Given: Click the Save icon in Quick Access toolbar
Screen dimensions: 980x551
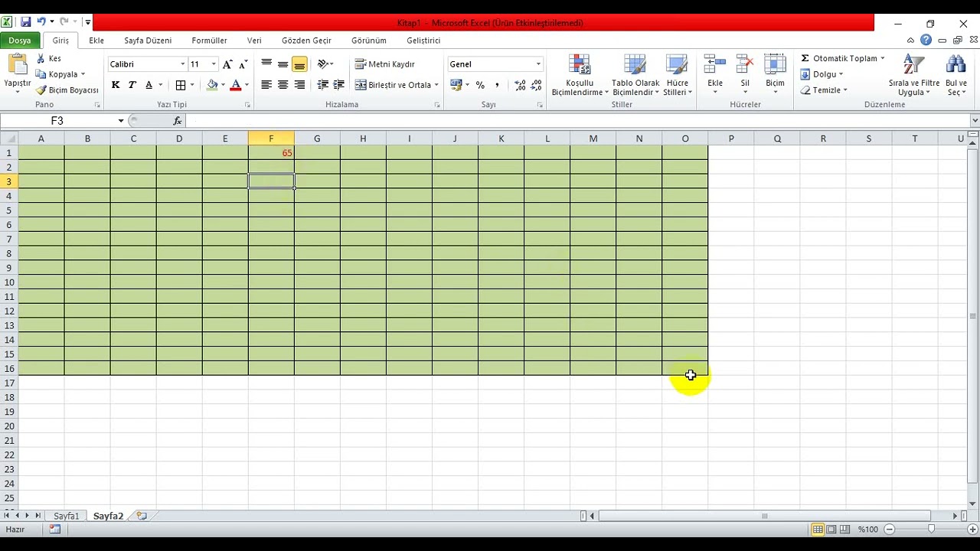Looking at the screenshot, I should [25, 22].
